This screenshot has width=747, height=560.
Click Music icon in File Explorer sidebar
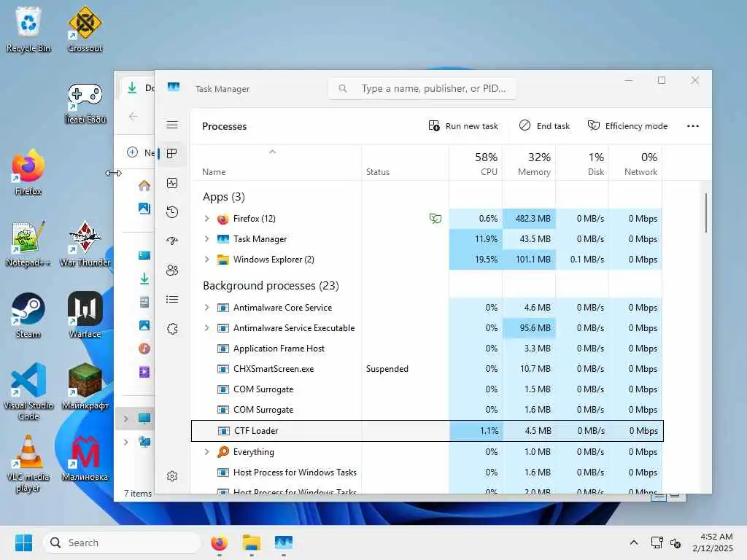[144, 349]
